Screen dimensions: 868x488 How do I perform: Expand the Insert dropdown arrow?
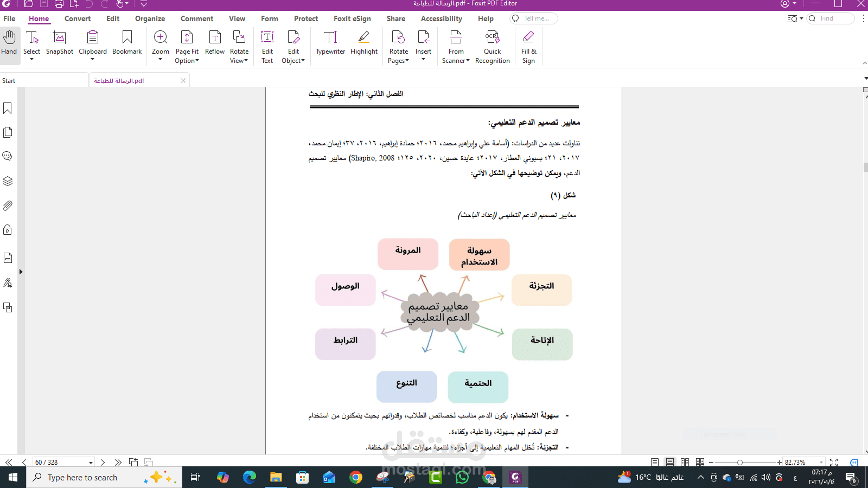(424, 59)
